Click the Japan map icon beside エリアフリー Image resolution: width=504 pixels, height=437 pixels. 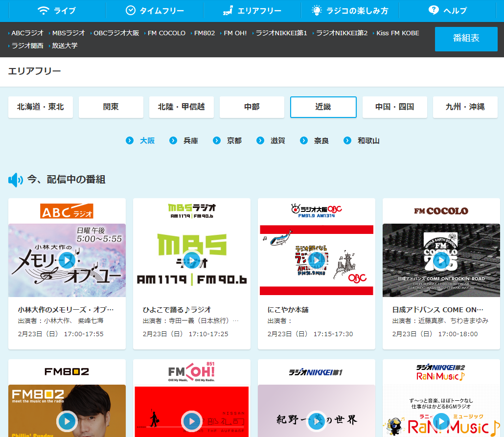point(228,11)
